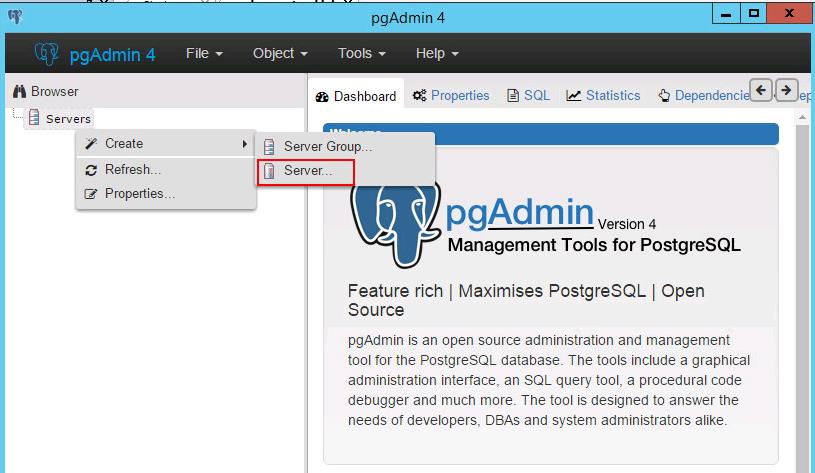The width and height of the screenshot is (815, 473).
Task: Click the Properties edit icon in context menu
Action: [x=92, y=194]
